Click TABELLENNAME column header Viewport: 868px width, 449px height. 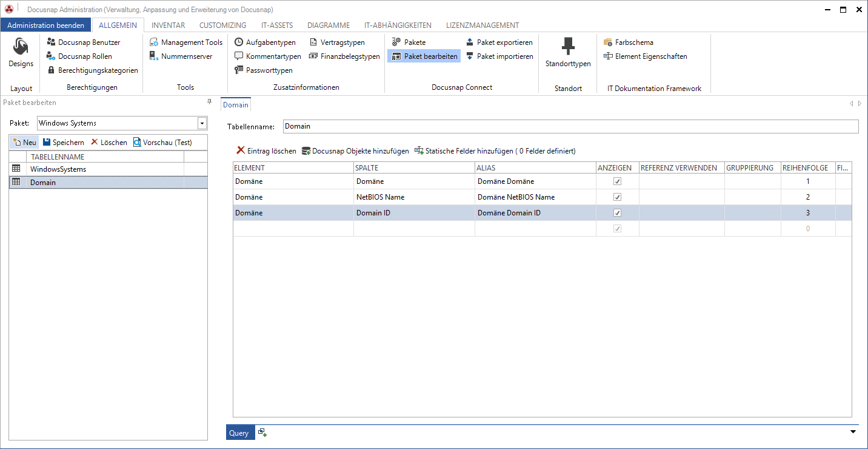(106, 157)
